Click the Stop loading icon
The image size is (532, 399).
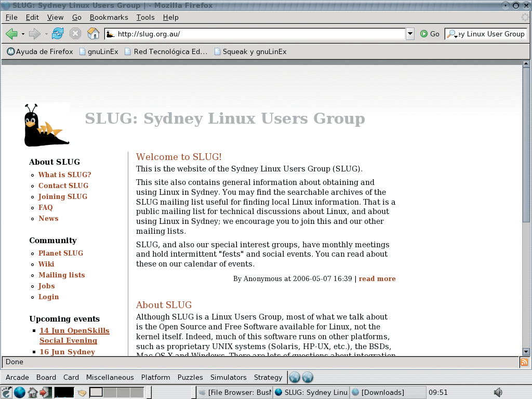[75, 34]
